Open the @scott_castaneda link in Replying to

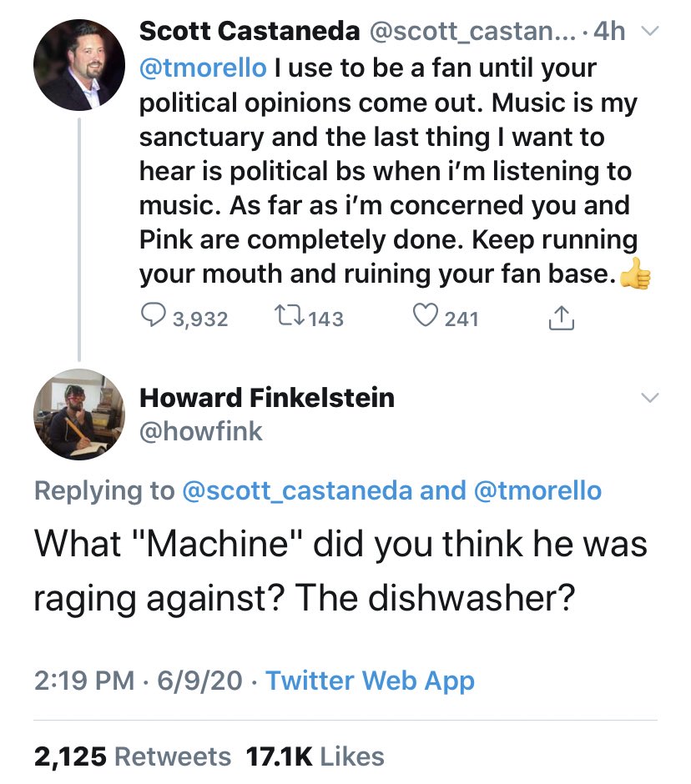296,490
